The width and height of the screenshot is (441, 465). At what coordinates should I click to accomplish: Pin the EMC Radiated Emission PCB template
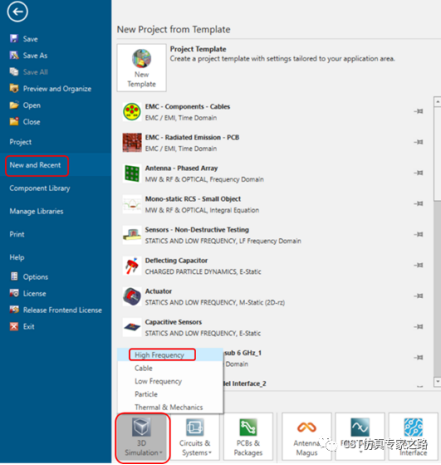pyautogui.click(x=419, y=142)
